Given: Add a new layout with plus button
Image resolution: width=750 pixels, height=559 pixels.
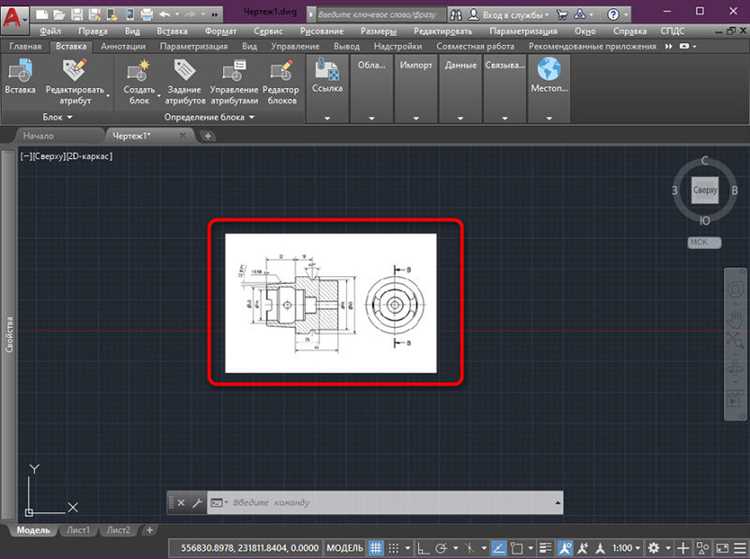Looking at the screenshot, I should (150, 530).
